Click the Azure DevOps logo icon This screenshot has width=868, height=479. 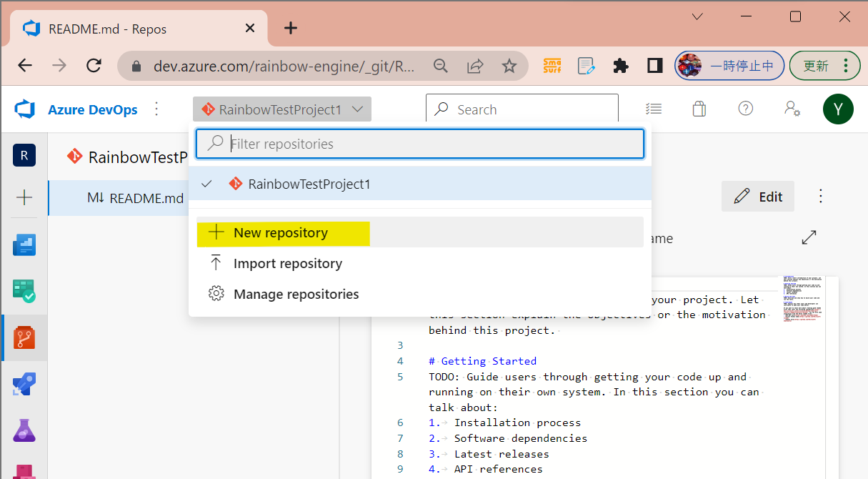point(25,109)
